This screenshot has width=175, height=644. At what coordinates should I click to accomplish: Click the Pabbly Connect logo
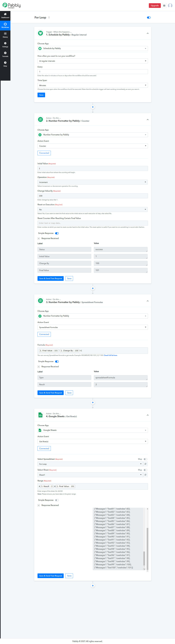(12, 6)
